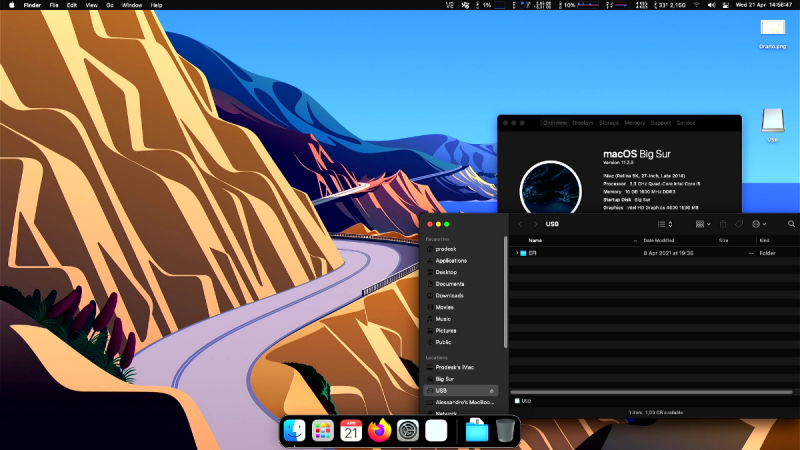
Task: Open Launchpad from the Dock
Action: (x=322, y=430)
